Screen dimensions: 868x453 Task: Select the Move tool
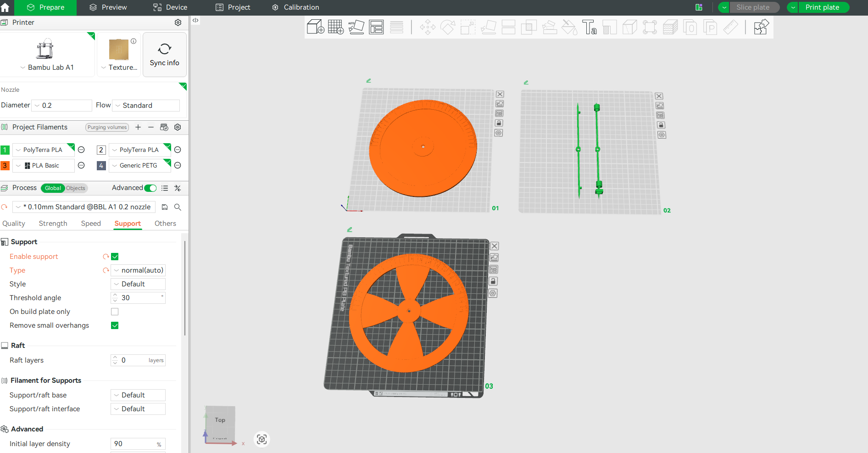coord(428,27)
